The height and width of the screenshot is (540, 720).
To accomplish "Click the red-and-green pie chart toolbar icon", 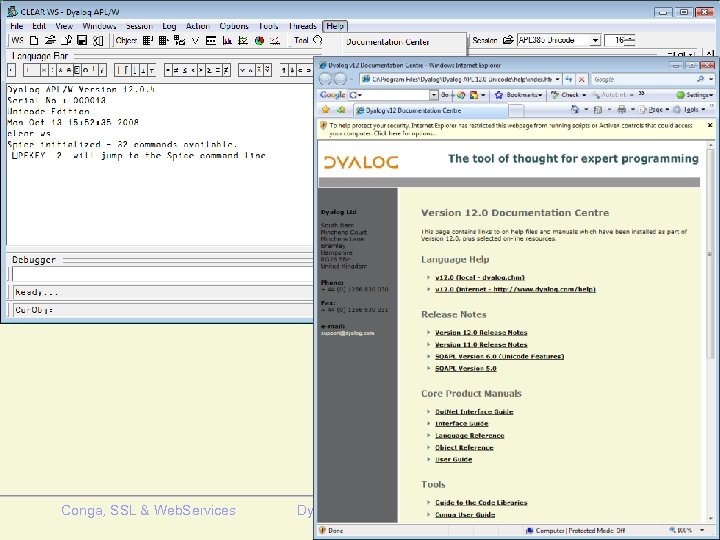I will (259, 40).
